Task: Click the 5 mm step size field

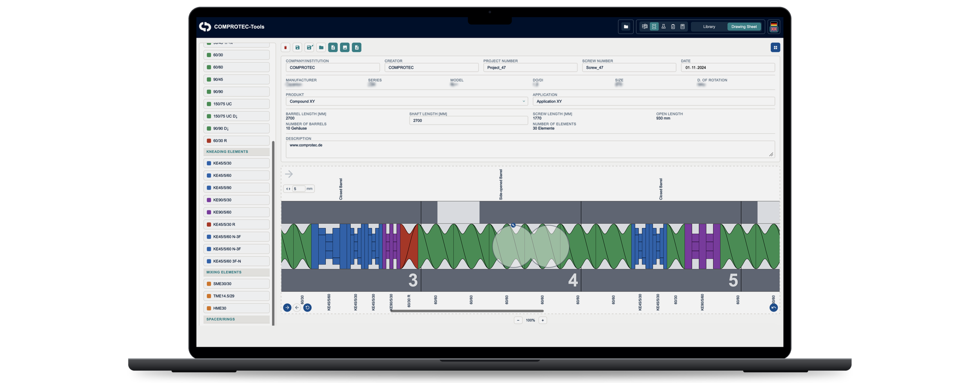Action: [x=299, y=189]
